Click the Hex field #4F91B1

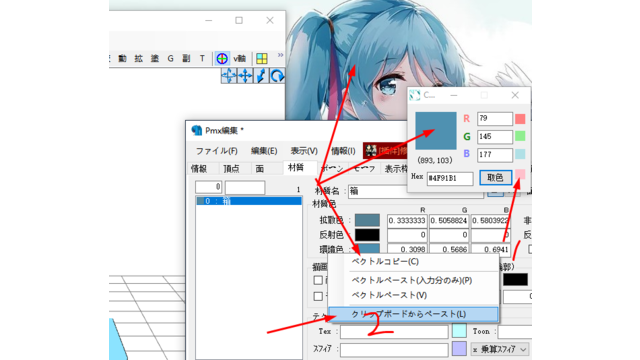click(450, 179)
